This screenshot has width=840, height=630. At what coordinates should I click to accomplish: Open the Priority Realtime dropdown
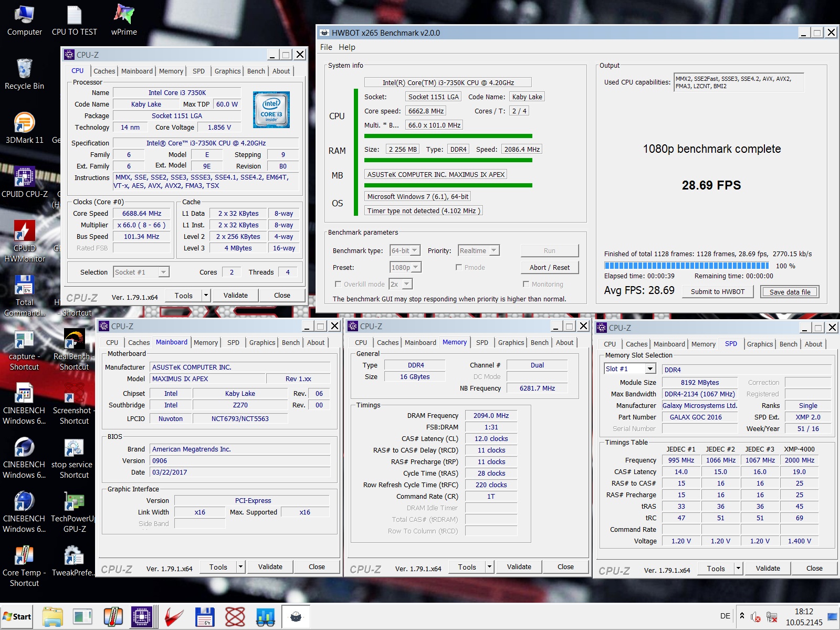tap(478, 251)
